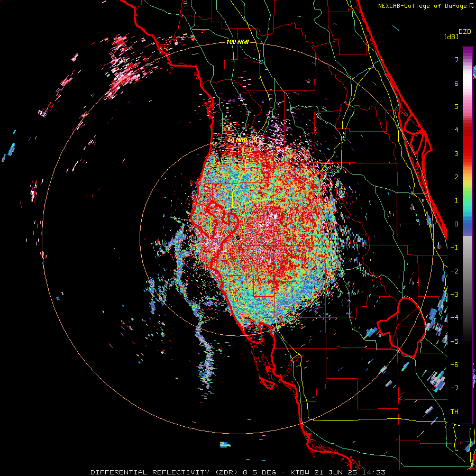Click the 5 value on color scale
The height and width of the screenshot is (476, 476).
point(456,106)
